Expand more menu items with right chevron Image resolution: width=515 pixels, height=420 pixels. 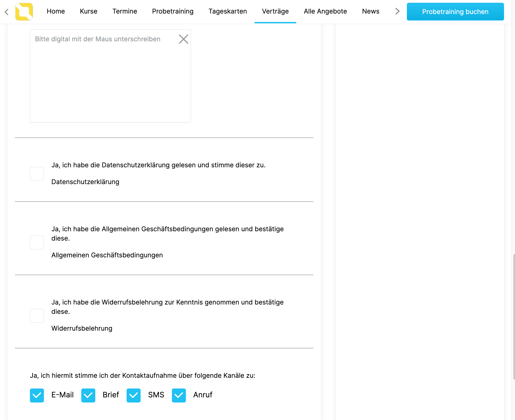(x=397, y=11)
